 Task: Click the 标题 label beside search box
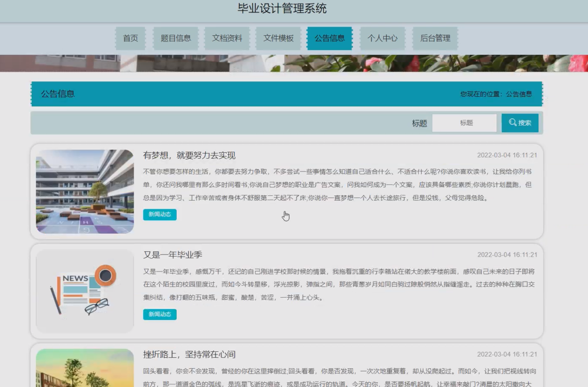pyautogui.click(x=419, y=123)
